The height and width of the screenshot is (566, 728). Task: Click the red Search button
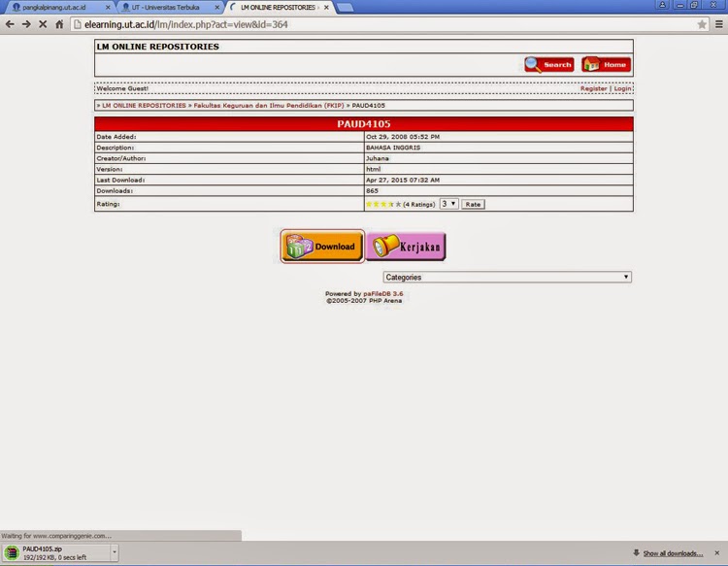pos(548,64)
